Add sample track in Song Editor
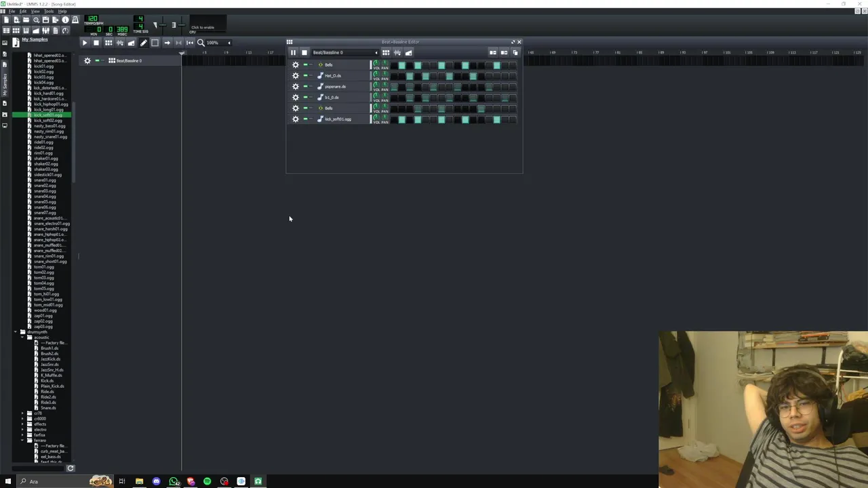Screen dimensions: 868x488 pyautogui.click(x=120, y=43)
